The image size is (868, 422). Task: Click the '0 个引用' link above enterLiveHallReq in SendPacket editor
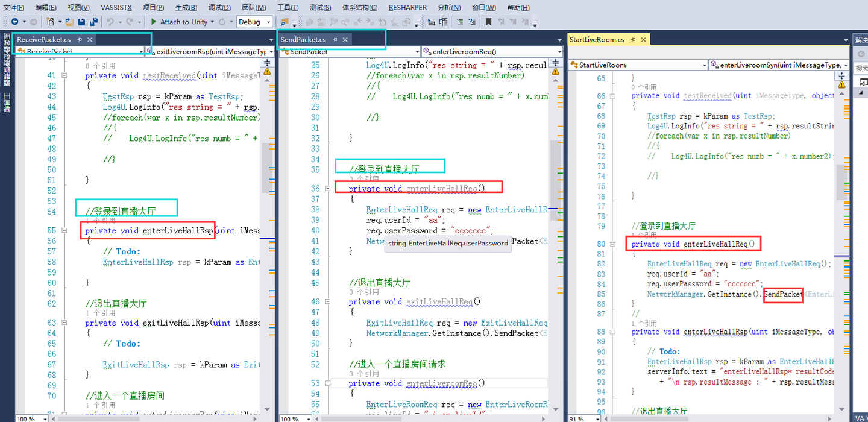(x=364, y=179)
